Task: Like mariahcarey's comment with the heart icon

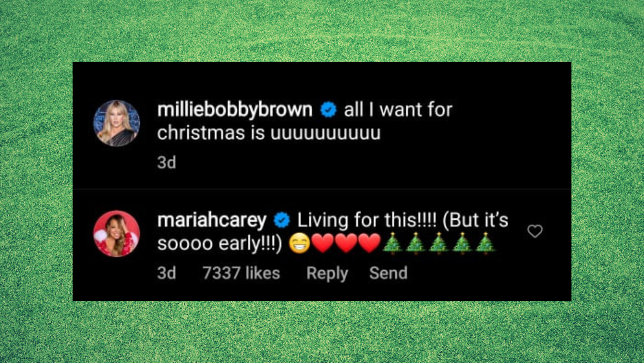Action: tap(535, 231)
